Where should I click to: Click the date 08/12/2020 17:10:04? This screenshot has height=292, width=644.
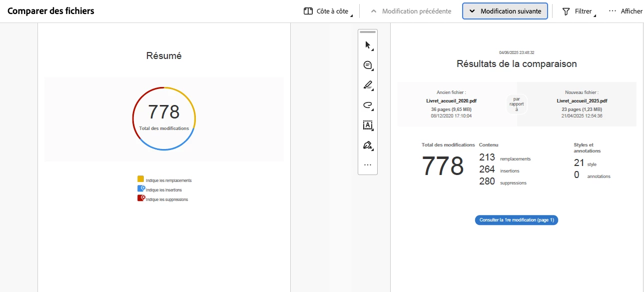(451, 115)
